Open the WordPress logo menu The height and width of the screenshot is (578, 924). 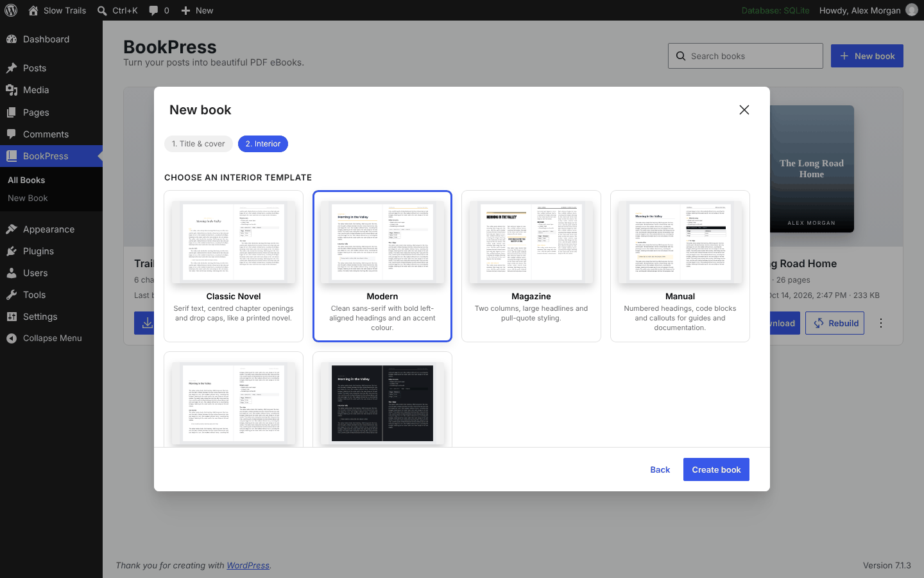(11, 10)
